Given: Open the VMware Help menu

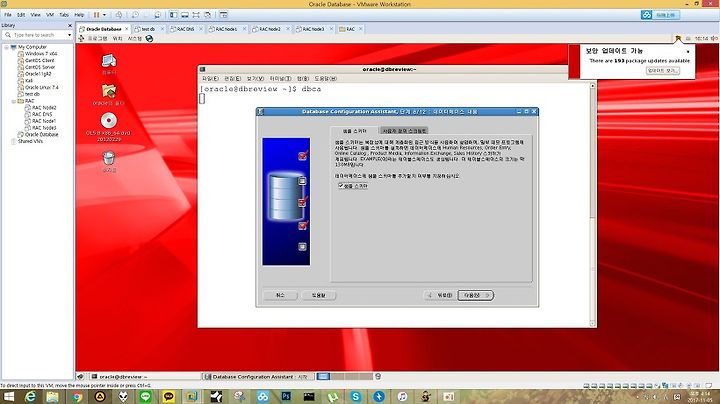Looking at the screenshot, I should (x=79, y=15).
